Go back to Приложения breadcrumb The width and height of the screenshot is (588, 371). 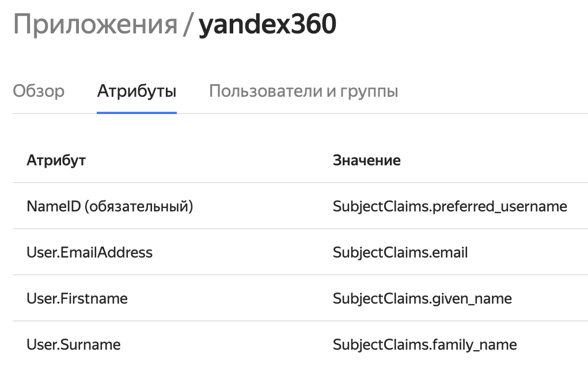pyautogui.click(x=95, y=26)
